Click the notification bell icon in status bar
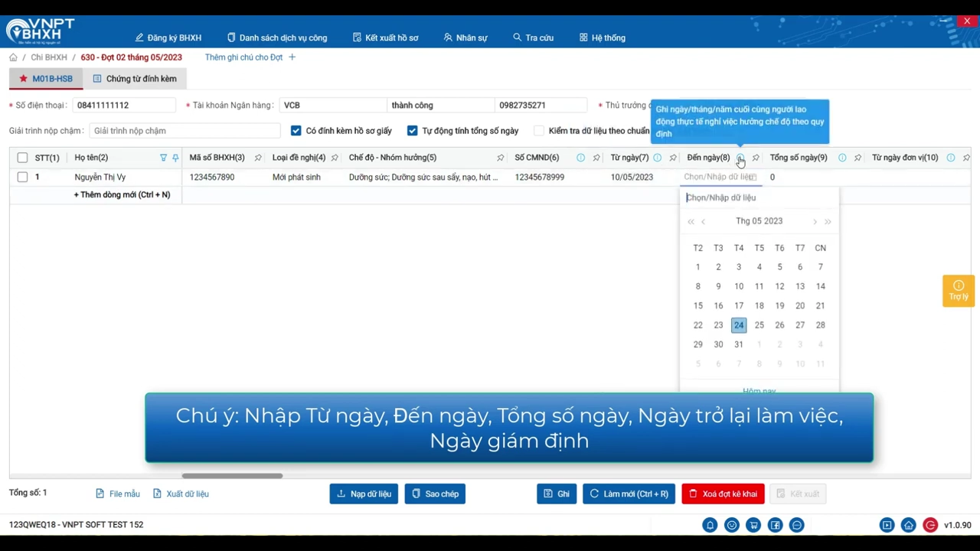Image resolution: width=980 pixels, height=551 pixels. point(710,525)
